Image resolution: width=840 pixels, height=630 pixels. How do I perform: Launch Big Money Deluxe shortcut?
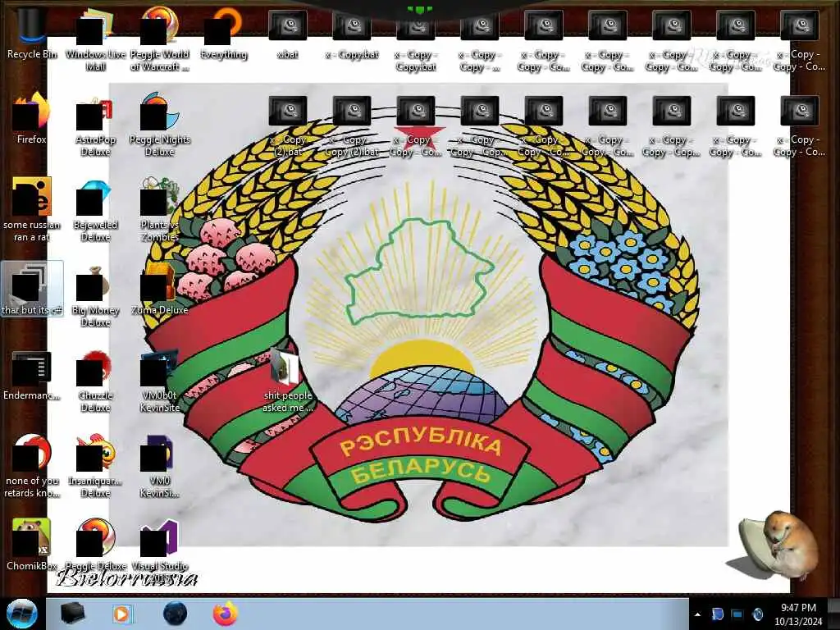(x=95, y=294)
